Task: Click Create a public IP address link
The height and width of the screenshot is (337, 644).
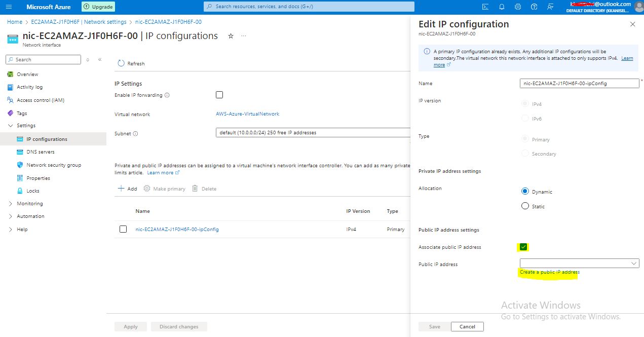Action: [x=550, y=272]
